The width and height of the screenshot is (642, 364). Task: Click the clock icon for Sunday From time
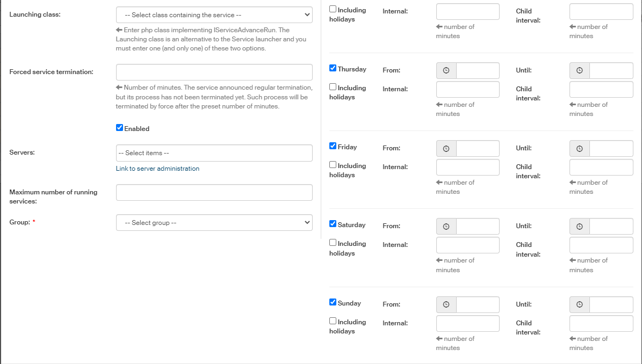(446, 305)
